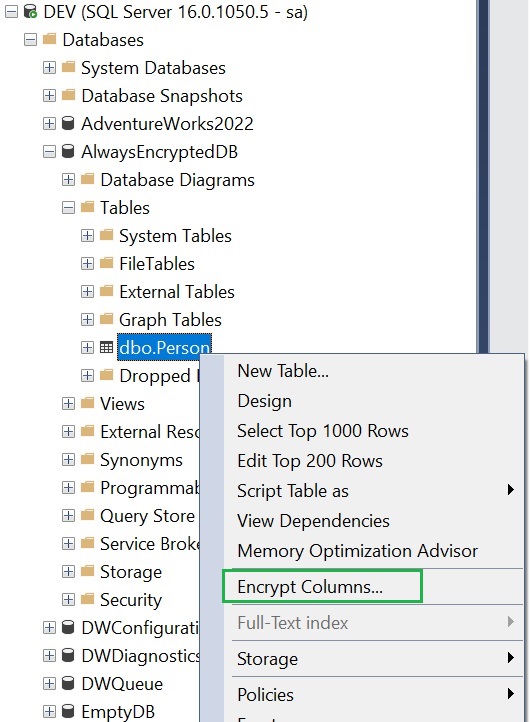Click the EmptyDB database icon

coord(68,711)
